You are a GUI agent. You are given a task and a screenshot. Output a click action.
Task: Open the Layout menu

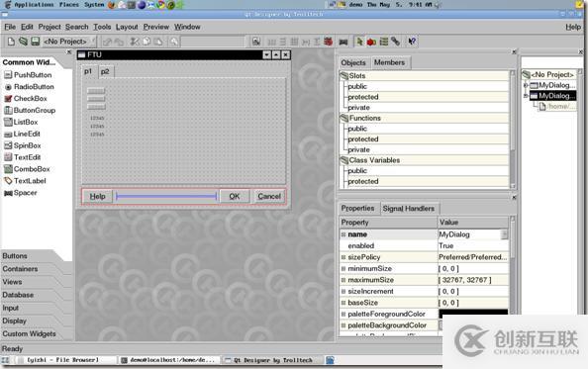pos(127,27)
